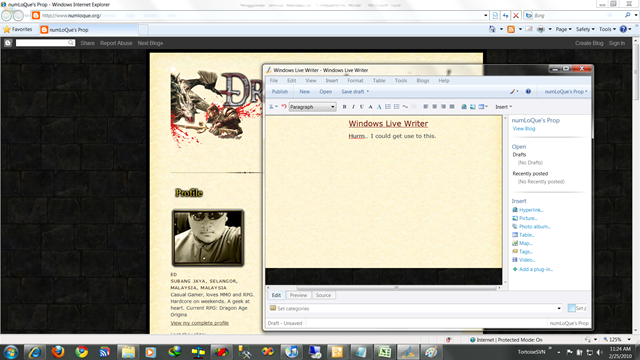The width and height of the screenshot is (640, 360).
Task: Align text center in Live Writer
Action: 434,107
